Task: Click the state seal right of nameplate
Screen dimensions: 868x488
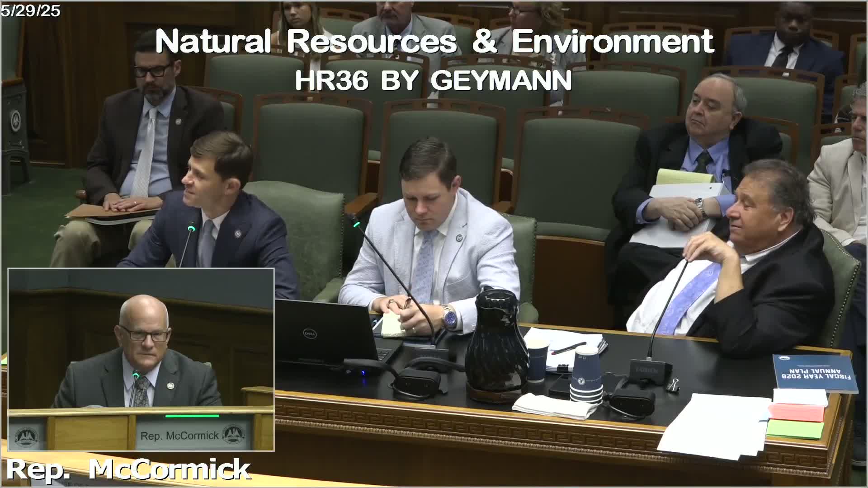Action: [x=233, y=434]
